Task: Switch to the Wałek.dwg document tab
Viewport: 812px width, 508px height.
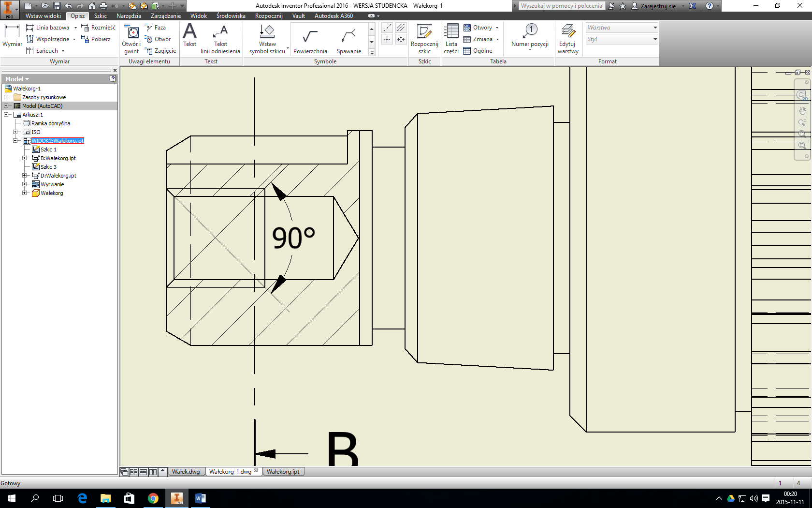Action: (186, 472)
